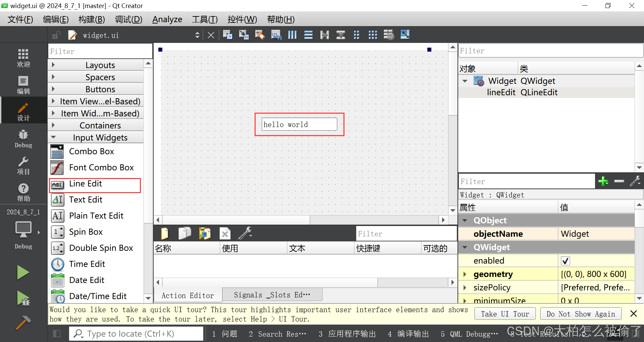
Task: Click Edit Tab Order toolbar icon
Action: 276,35
